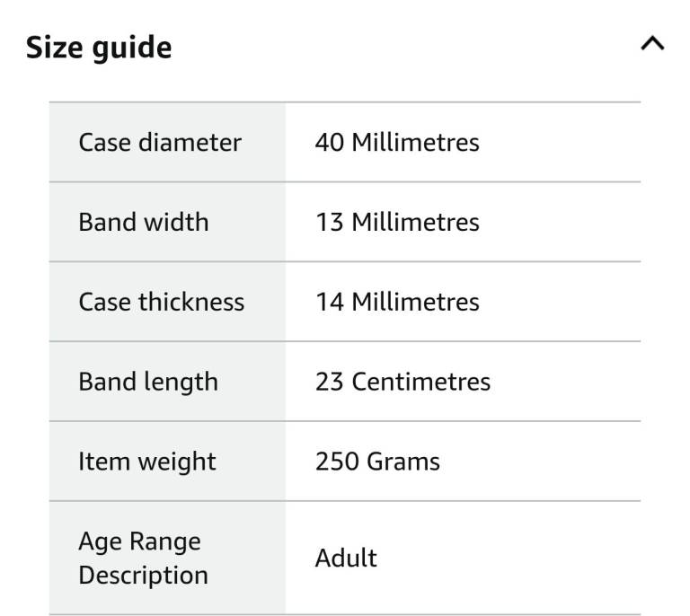
Task: Click the 'Age Range' label text
Action: [x=139, y=541]
